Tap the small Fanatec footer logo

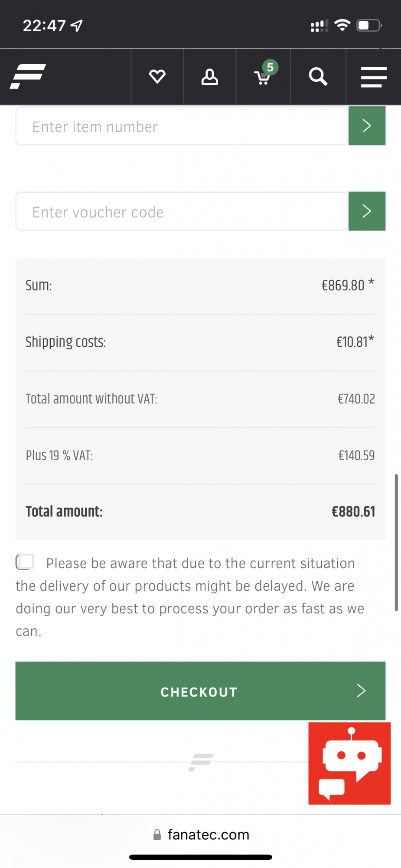pyautogui.click(x=200, y=762)
